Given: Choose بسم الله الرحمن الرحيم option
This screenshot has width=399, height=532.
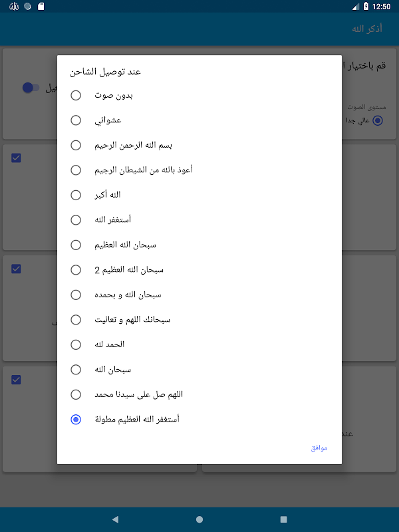Looking at the screenshot, I should click(199, 145).
